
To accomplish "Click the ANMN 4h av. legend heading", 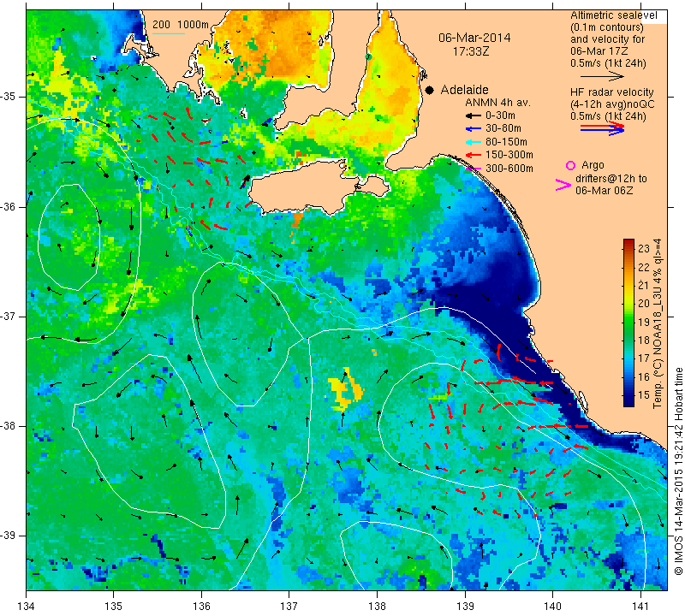I will coord(497,103).
